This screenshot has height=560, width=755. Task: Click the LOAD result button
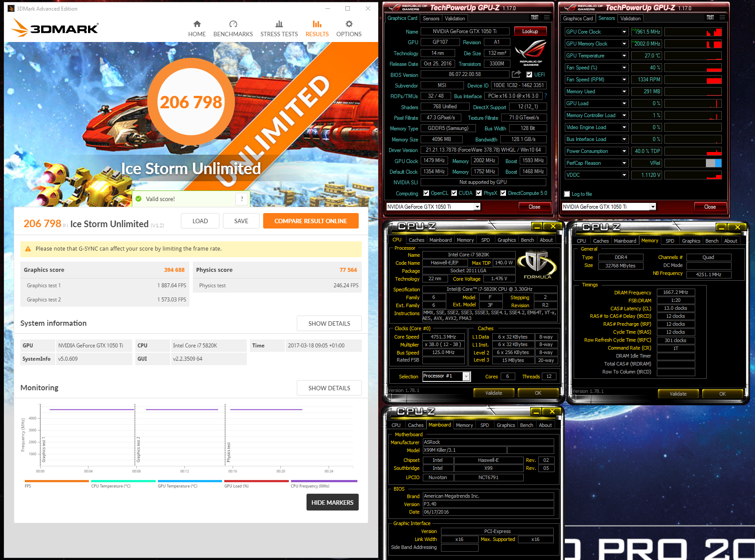[200, 221]
